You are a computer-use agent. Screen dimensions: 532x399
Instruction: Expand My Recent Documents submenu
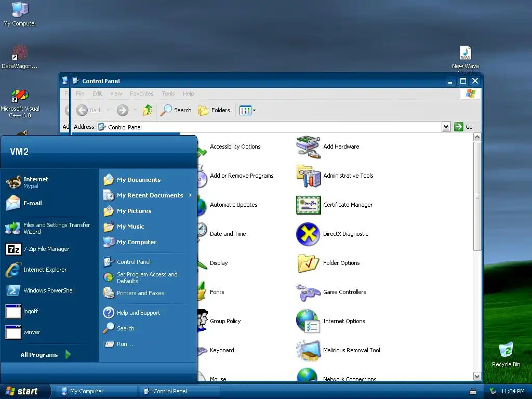pos(191,195)
